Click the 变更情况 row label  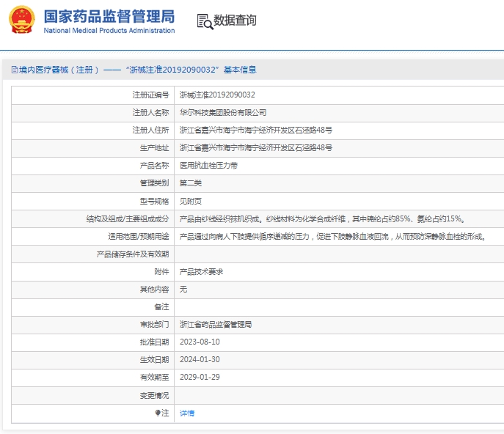(154, 395)
